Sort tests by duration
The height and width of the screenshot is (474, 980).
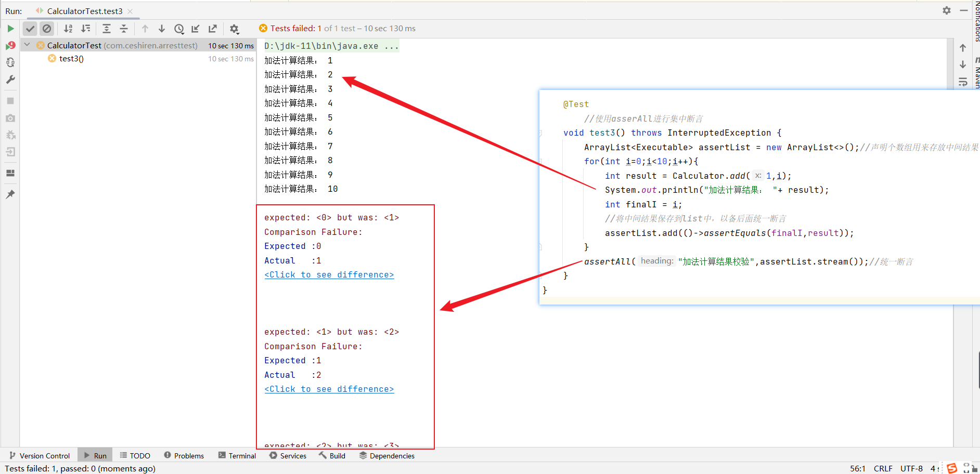pyautogui.click(x=86, y=29)
